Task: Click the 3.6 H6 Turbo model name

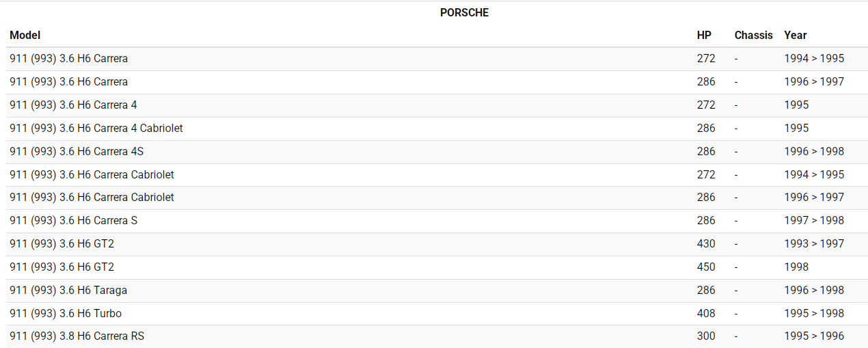Action: pos(66,314)
